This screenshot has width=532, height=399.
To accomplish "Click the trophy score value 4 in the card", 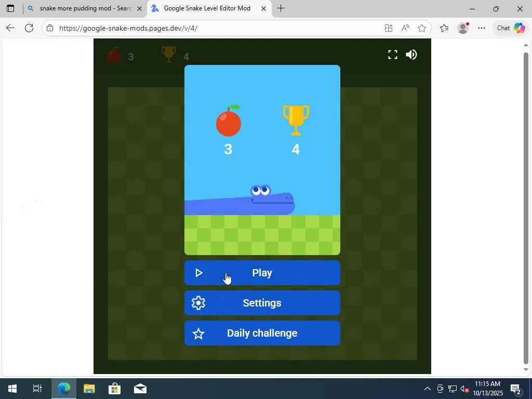I will [x=296, y=149].
